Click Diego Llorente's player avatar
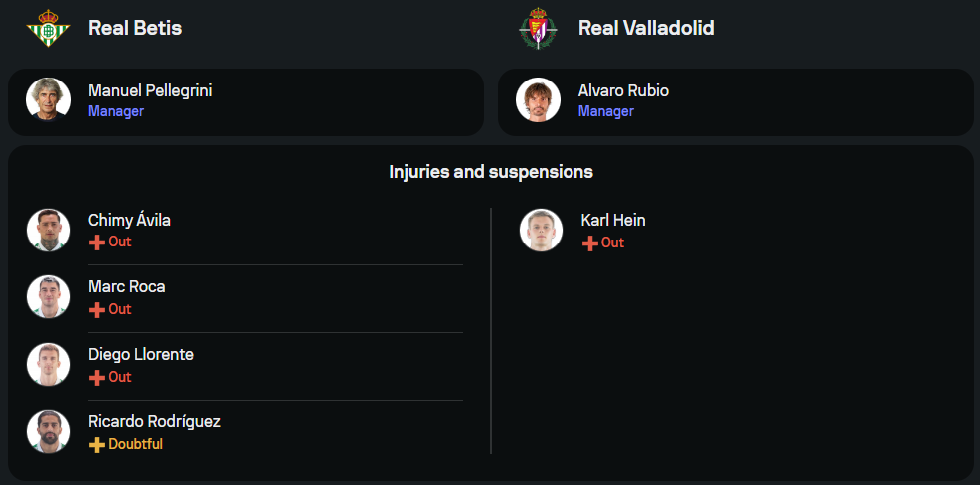 (x=48, y=365)
